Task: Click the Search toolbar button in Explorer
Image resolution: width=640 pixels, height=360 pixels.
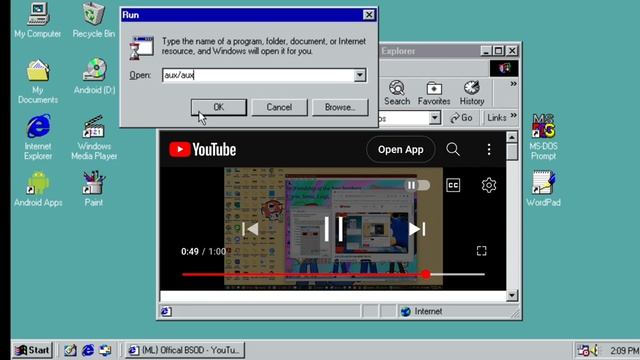Action: pos(397,93)
